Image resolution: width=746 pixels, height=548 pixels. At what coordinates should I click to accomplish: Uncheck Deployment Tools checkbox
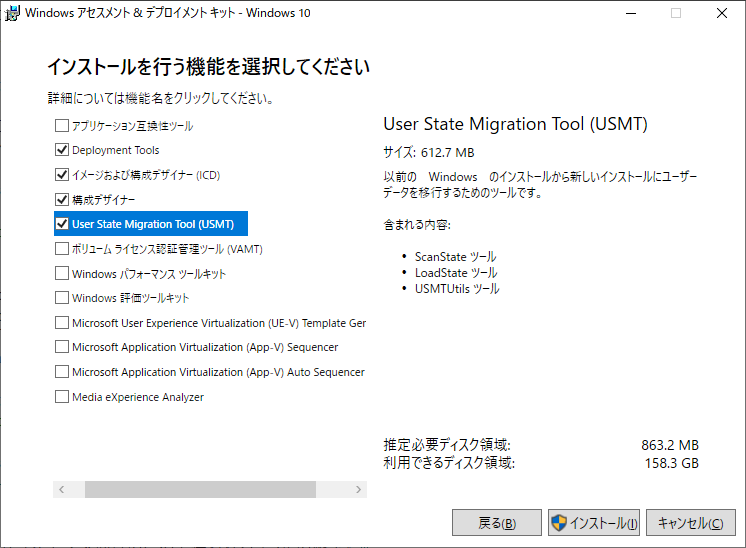pyautogui.click(x=62, y=150)
